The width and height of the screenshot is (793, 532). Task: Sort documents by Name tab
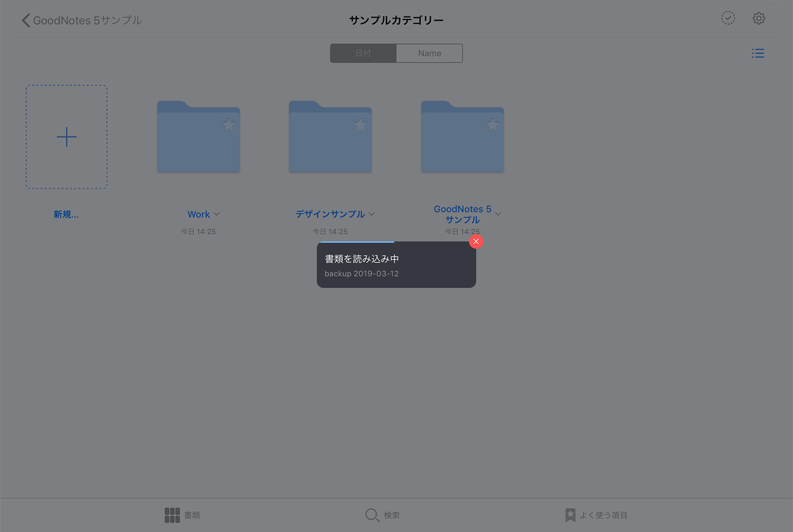point(429,53)
